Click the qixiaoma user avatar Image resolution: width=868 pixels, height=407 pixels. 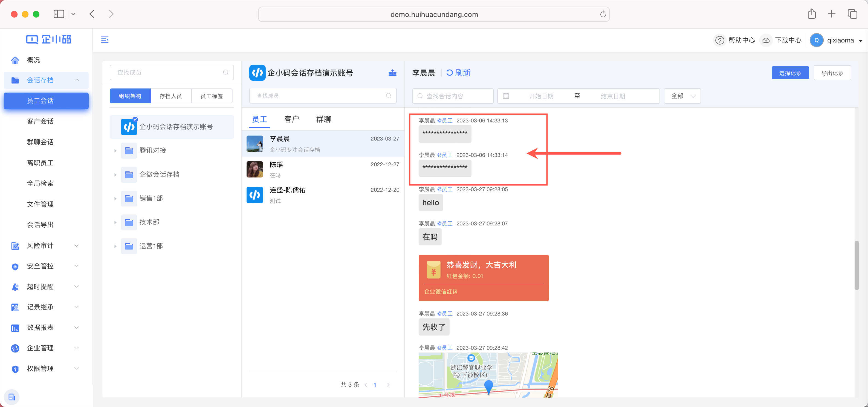[x=817, y=41]
